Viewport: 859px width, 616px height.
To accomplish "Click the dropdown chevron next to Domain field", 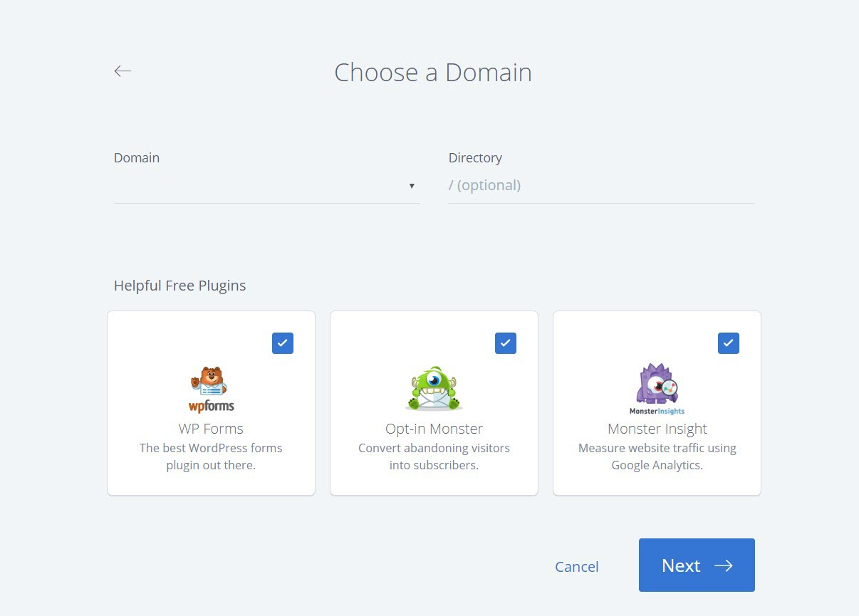I will pyautogui.click(x=412, y=185).
